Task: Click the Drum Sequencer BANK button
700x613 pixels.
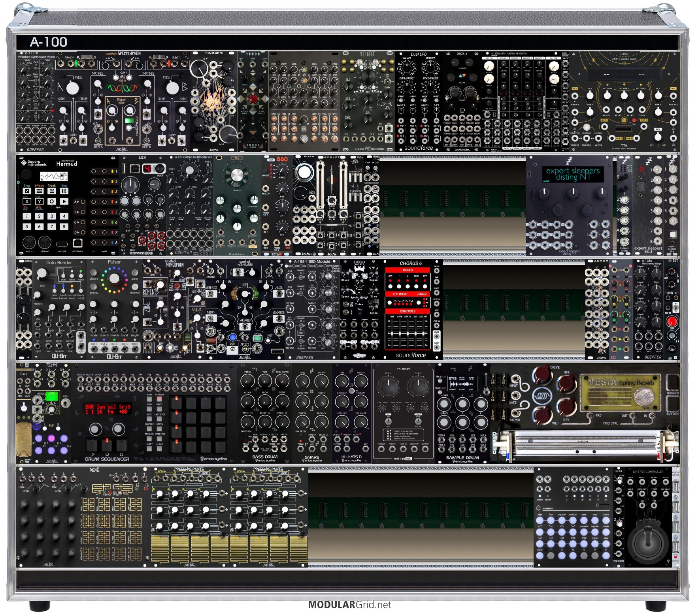Action: [149, 399]
